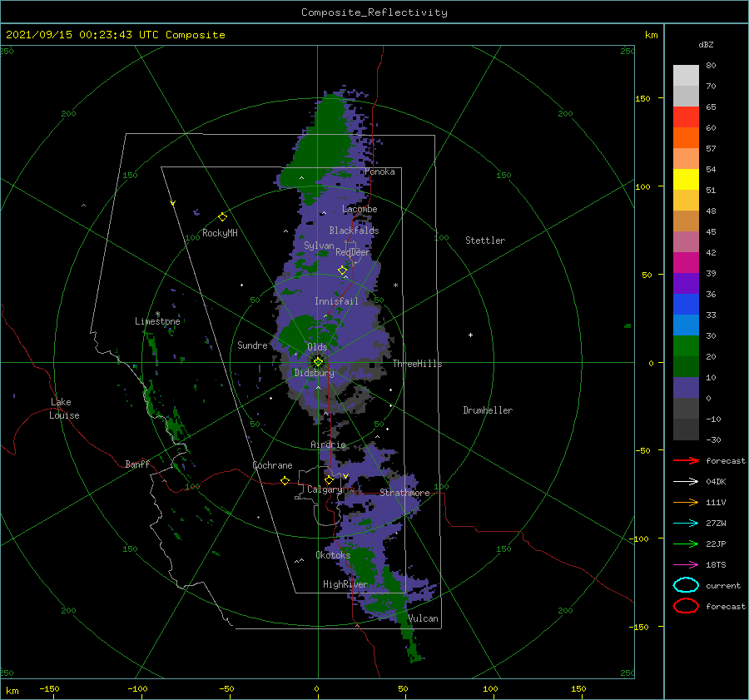Click the RockyMH label

220,233
